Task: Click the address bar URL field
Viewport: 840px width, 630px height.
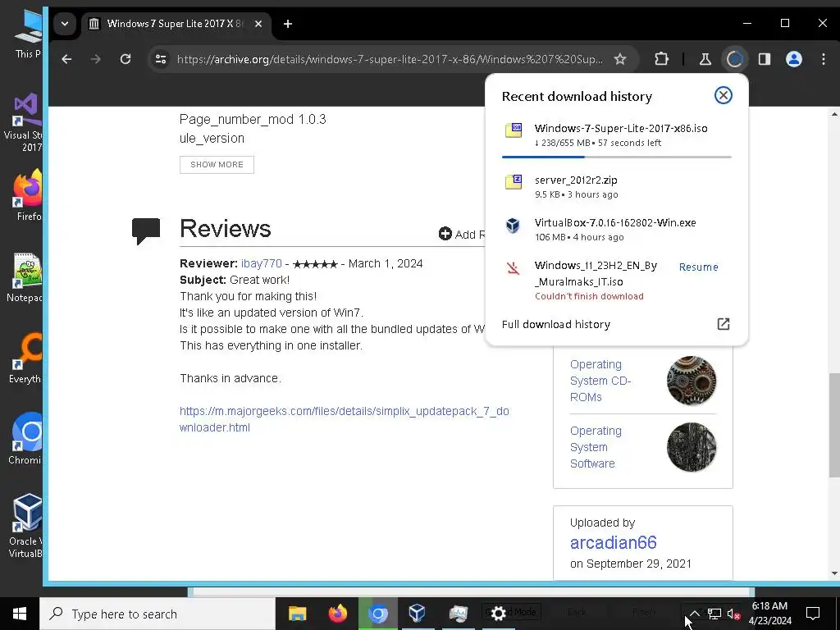Action: coord(390,59)
